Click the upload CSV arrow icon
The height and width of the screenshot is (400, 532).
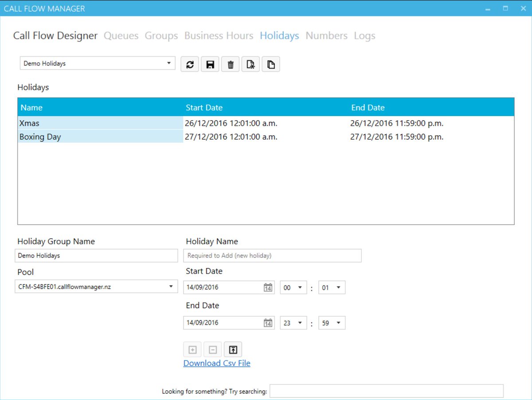click(x=233, y=350)
